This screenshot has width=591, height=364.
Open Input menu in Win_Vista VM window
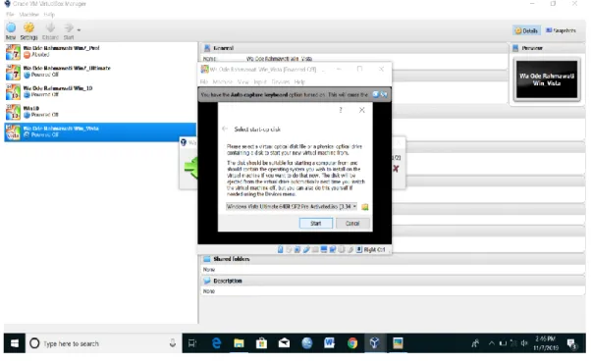(260, 81)
